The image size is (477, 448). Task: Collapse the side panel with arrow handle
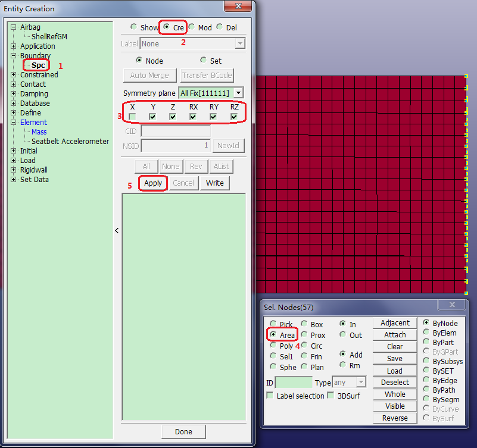point(117,230)
